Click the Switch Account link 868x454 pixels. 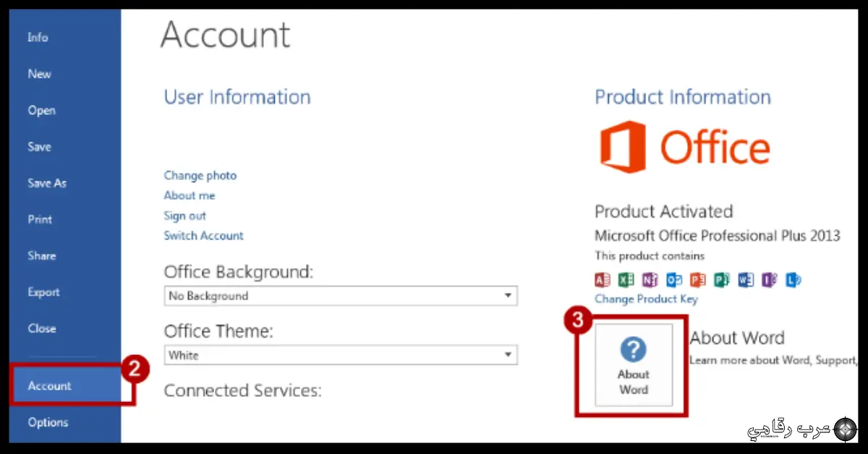click(203, 236)
